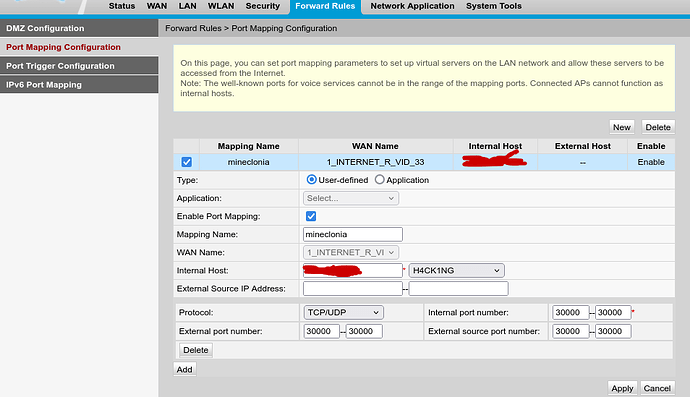This screenshot has height=397, width=690.
Task: Click the External Host dash cell
Action: coord(583,162)
